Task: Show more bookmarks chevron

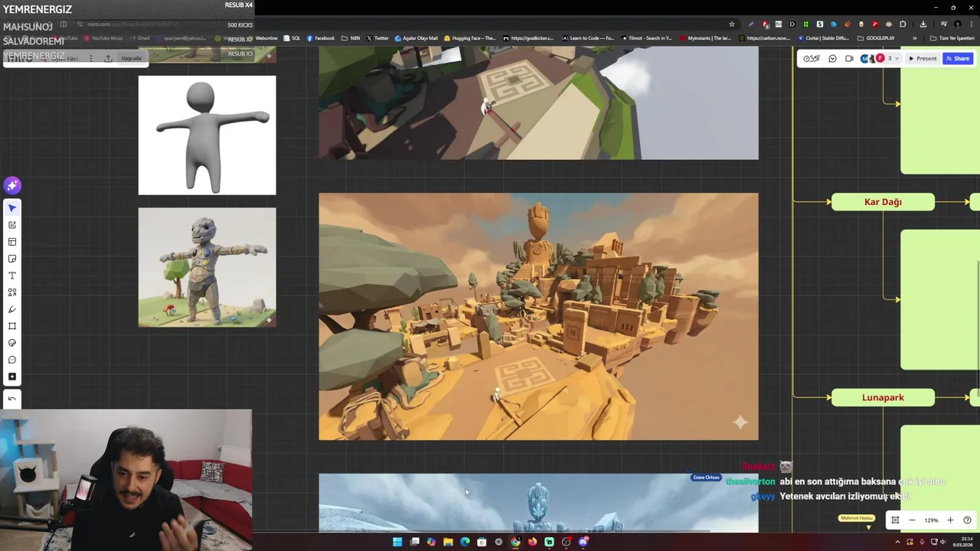Action: click(914, 38)
